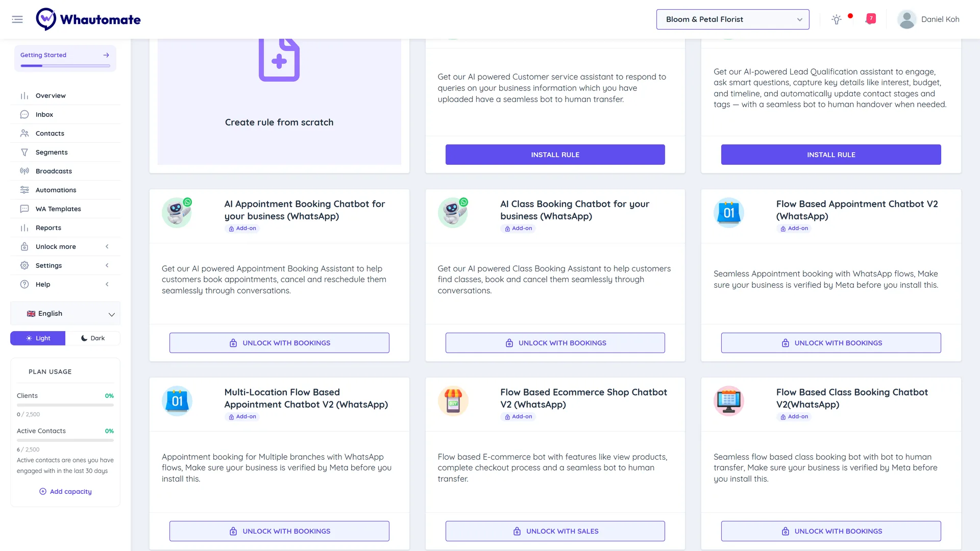Viewport: 980px width, 551px height.
Task: Click the Automations sliders icon
Action: (x=24, y=190)
